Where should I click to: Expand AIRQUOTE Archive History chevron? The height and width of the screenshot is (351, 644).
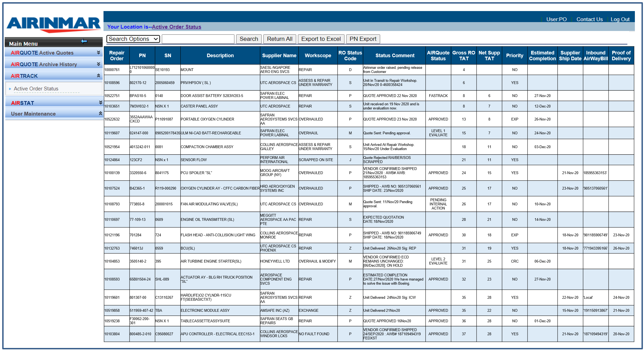pos(98,64)
